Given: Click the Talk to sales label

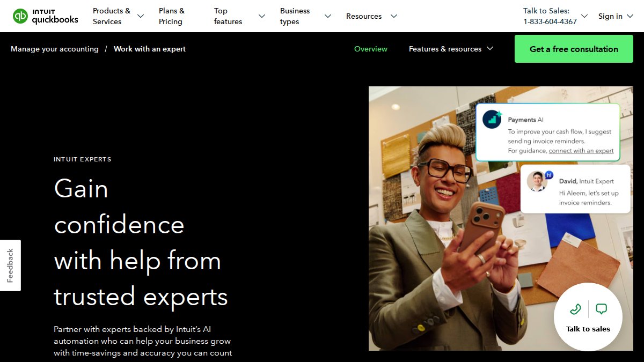Looking at the screenshot, I should pos(588,329).
